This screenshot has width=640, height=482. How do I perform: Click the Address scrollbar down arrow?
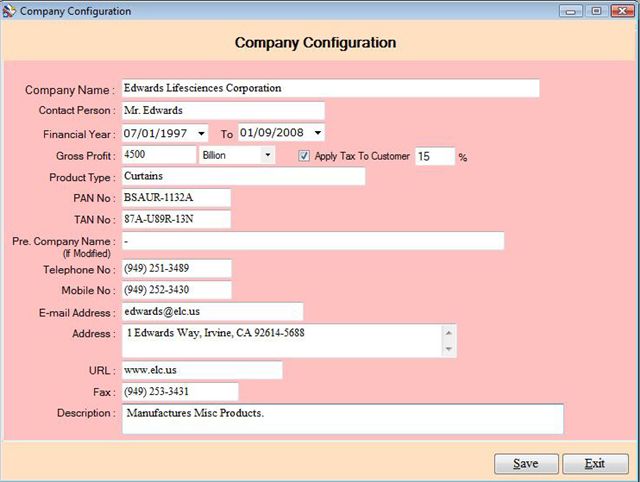449,349
